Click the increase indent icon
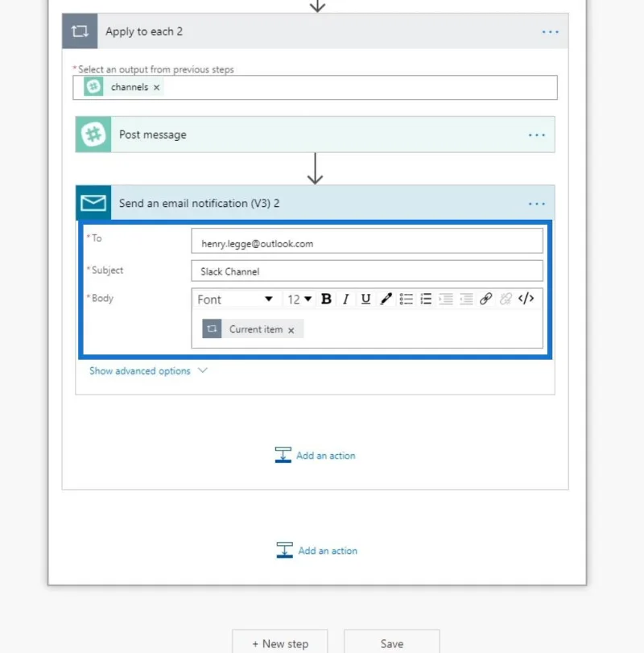 tap(466, 299)
